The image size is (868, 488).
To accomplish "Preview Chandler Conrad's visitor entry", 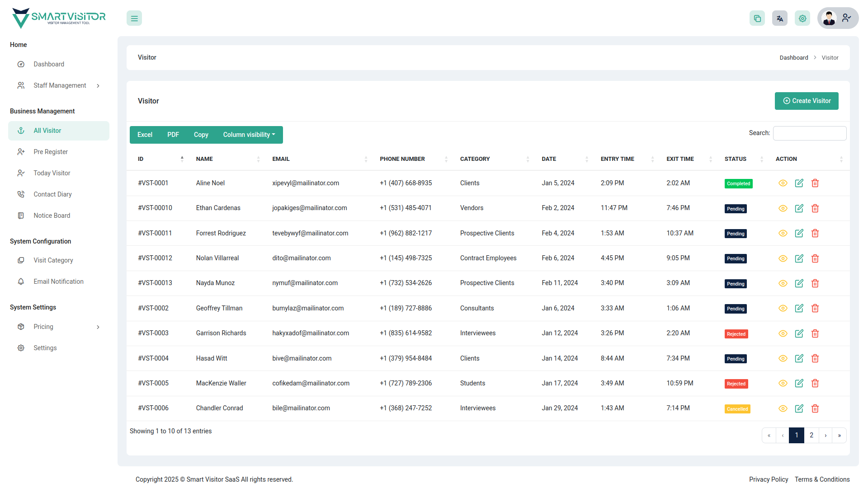I will (783, 408).
